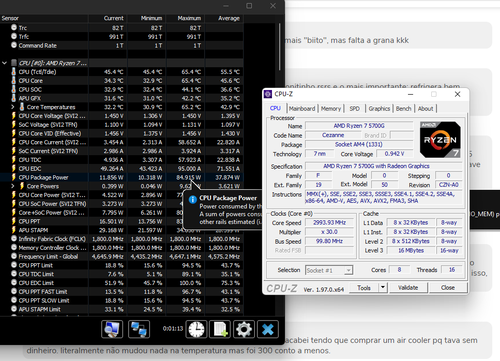Click the CPU-Z window title icon

(x=268, y=94)
